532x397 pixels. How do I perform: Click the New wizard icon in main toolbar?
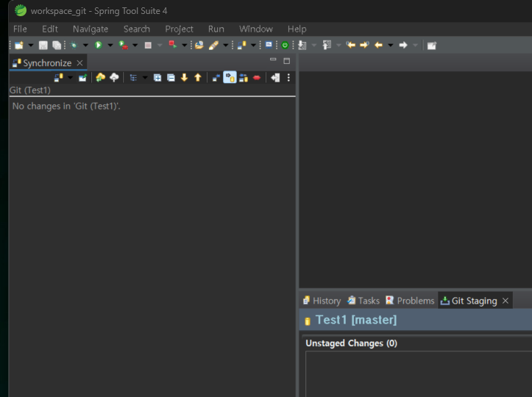point(19,45)
